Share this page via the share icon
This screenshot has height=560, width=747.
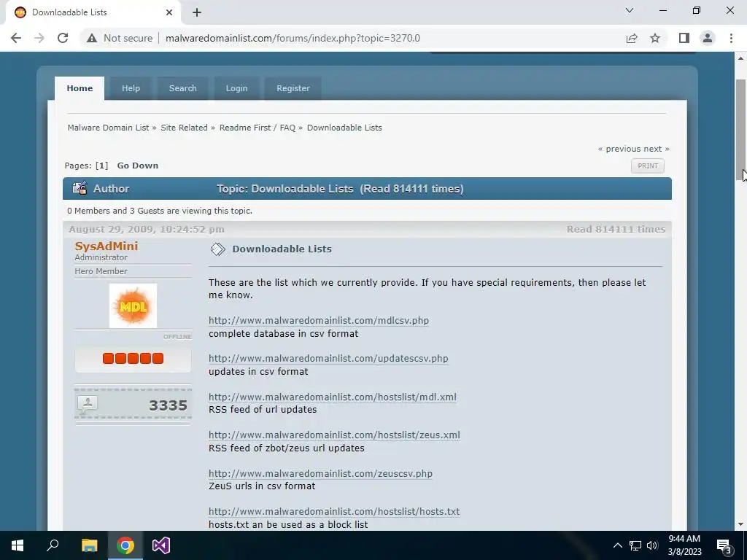tap(632, 38)
